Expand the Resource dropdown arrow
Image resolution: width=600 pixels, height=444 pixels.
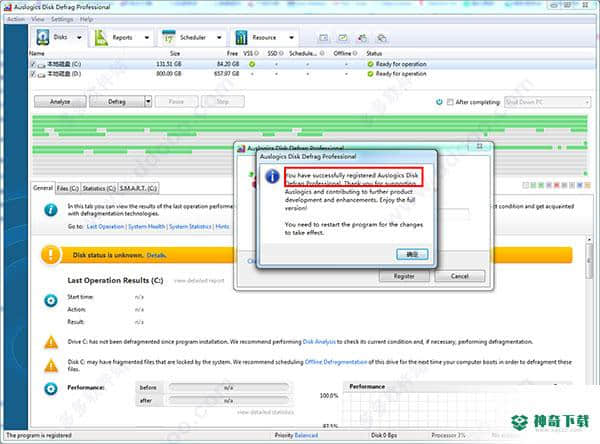[x=292, y=38]
